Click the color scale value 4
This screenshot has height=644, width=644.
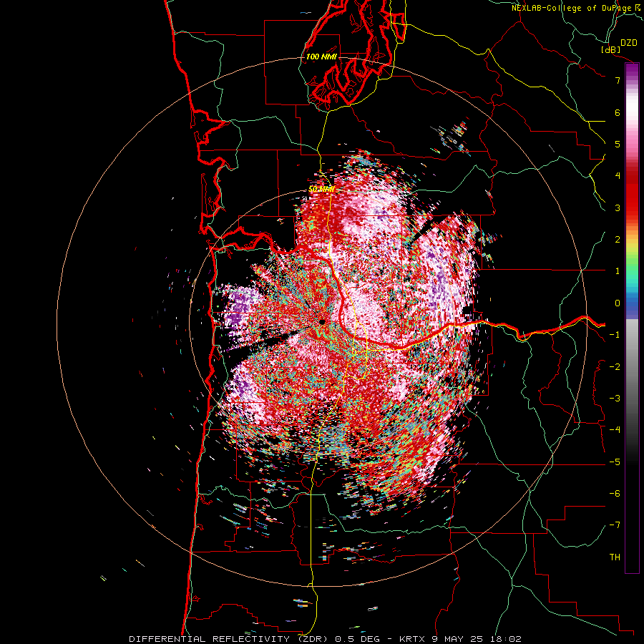[x=618, y=176]
